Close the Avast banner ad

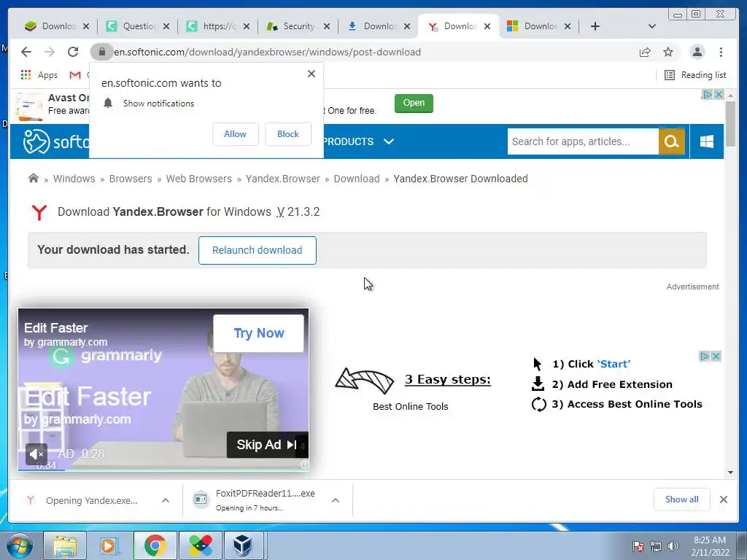(719, 95)
